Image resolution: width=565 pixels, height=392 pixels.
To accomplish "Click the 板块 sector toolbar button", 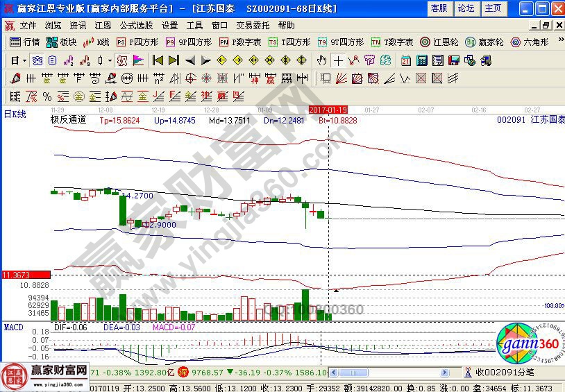I will click(61, 42).
